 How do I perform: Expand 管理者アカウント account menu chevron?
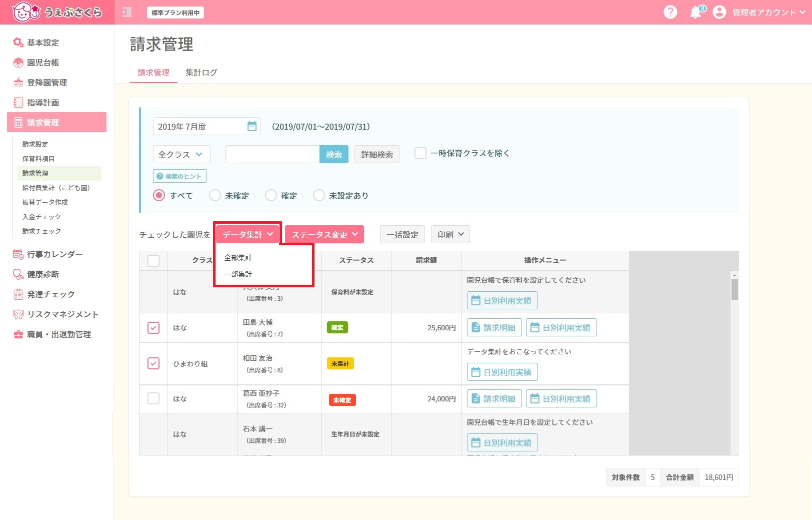[x=802, y=12]
